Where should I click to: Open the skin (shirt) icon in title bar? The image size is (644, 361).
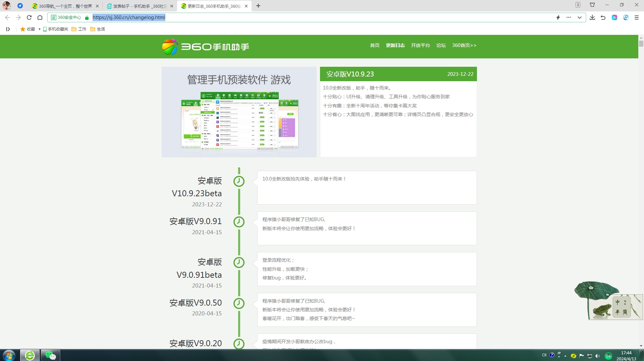pos(592,5)
